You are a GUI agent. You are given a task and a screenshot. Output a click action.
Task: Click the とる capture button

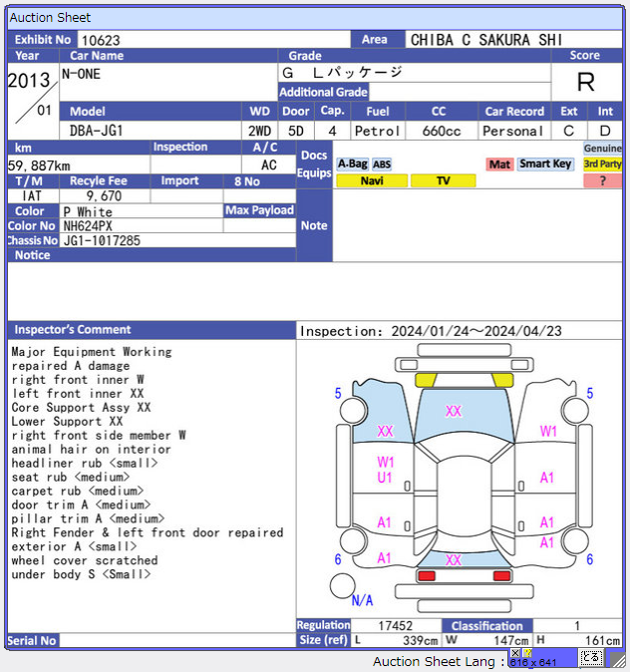click(x=591, y=657)
